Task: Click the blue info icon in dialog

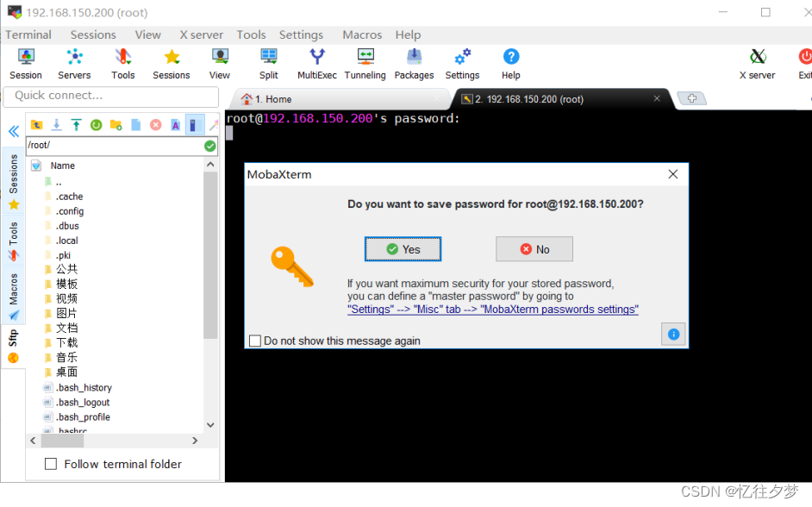Action: [x=673, y=334]
